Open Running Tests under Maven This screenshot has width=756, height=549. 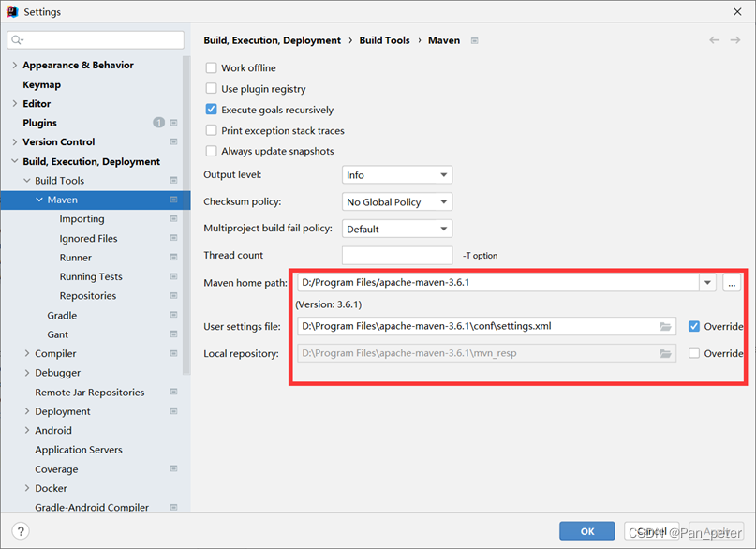[91, 276]
